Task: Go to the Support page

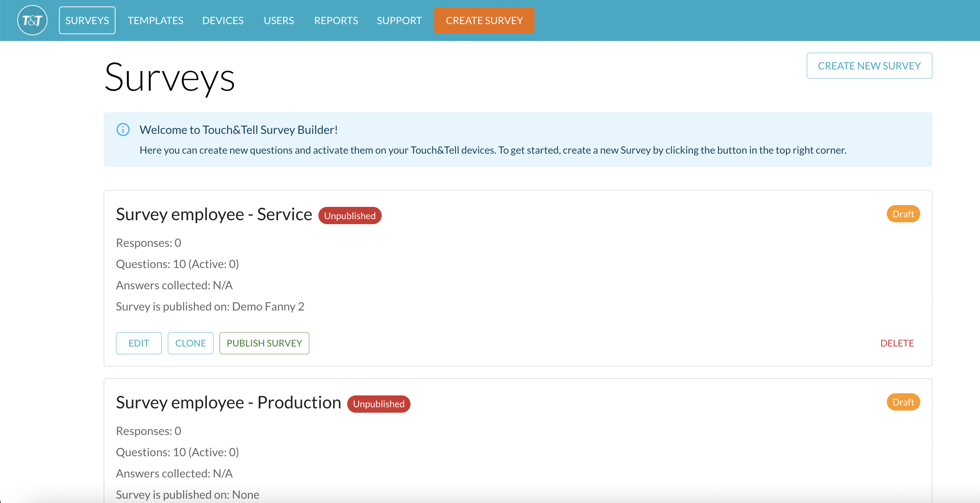Action: click(x=399, y=20)
